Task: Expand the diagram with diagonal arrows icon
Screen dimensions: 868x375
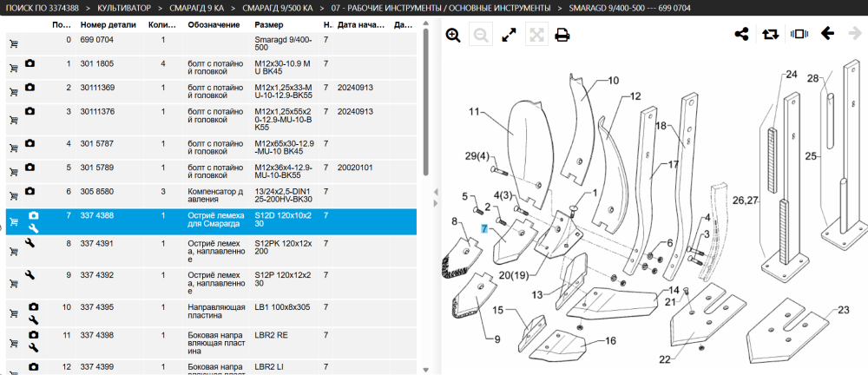Action: click(508, 36)
